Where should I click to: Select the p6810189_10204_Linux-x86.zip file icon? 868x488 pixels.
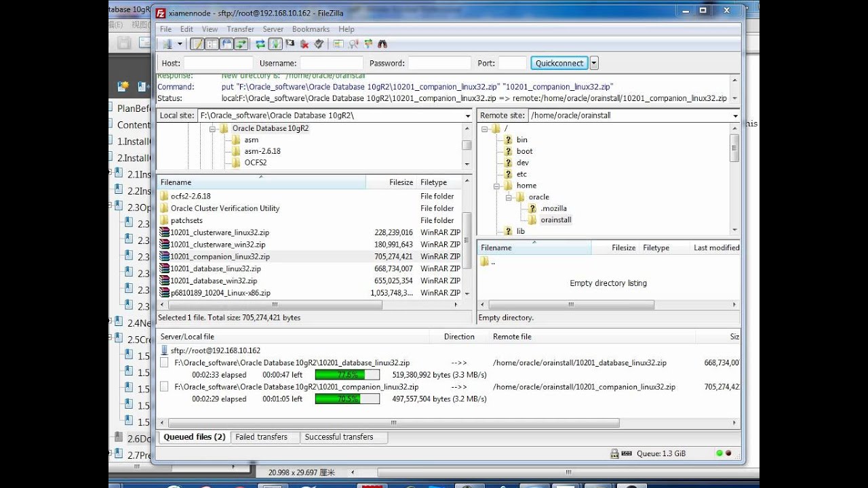164,293
